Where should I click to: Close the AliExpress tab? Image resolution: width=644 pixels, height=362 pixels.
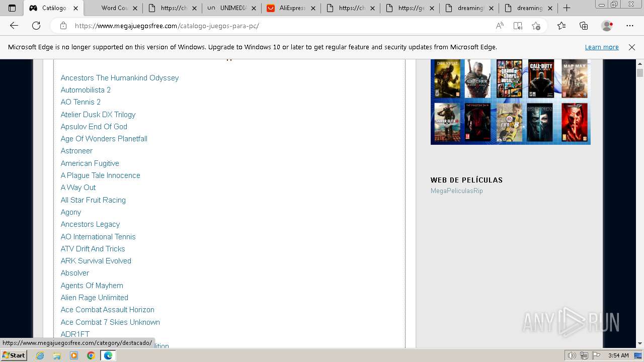tap(313, 8)
